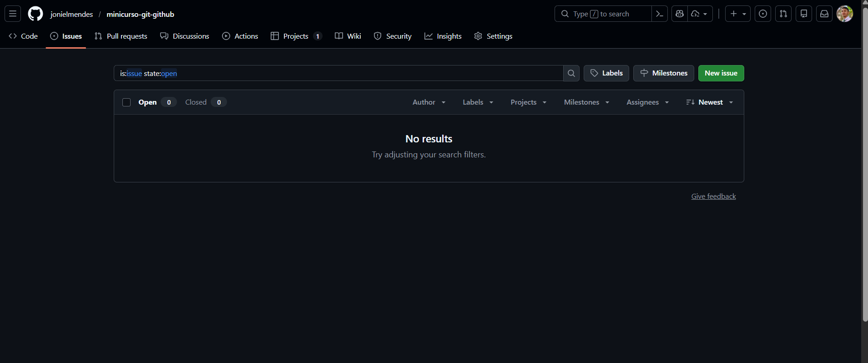Show closed issues in the list
This screenshot has width=868, height=363.
[x=196, y=102]
